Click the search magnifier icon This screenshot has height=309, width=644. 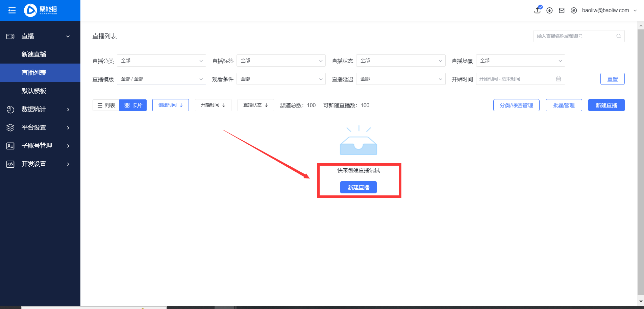(x=619, y=36)
